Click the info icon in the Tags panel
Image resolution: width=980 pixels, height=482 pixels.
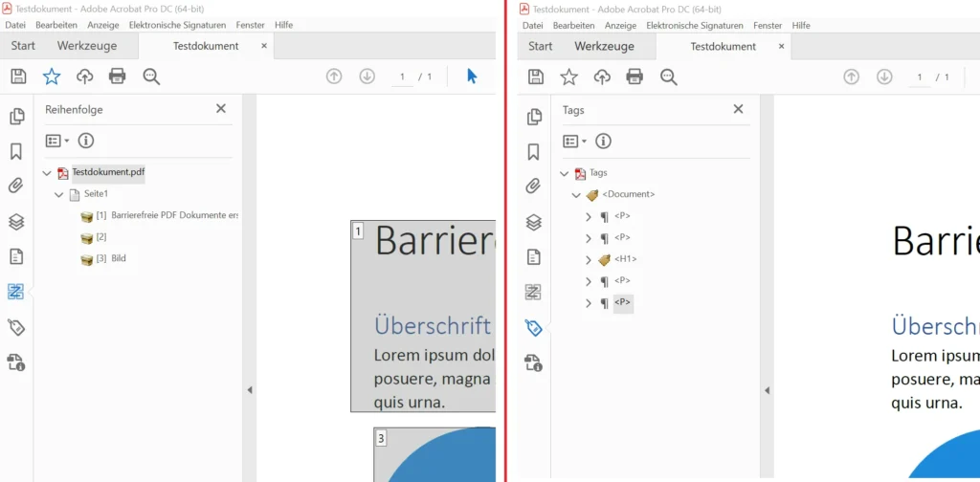603,142
